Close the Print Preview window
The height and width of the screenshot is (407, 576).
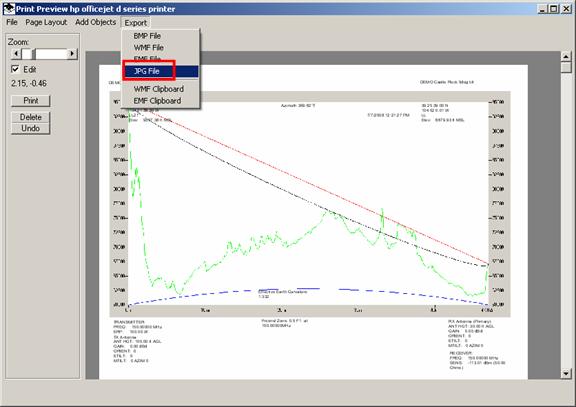point(566,8)
